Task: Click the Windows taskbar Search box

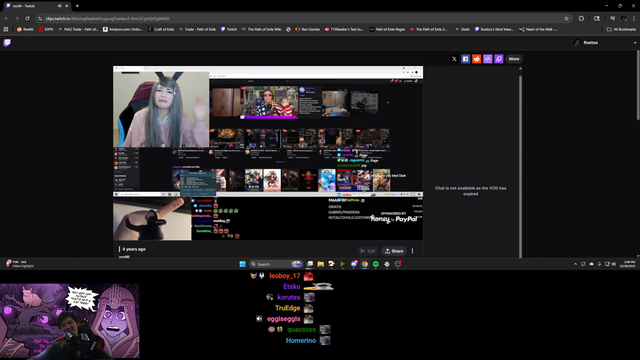Action: pos(276,264)
